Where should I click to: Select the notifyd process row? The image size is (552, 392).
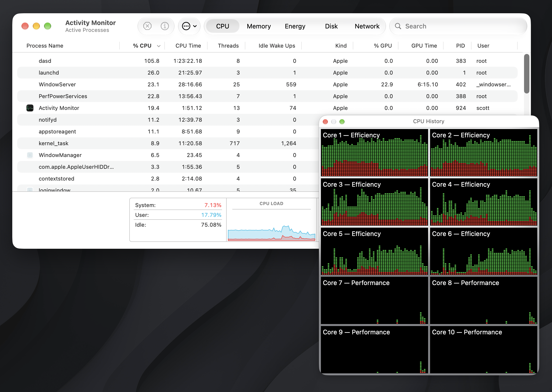[168, 120]
